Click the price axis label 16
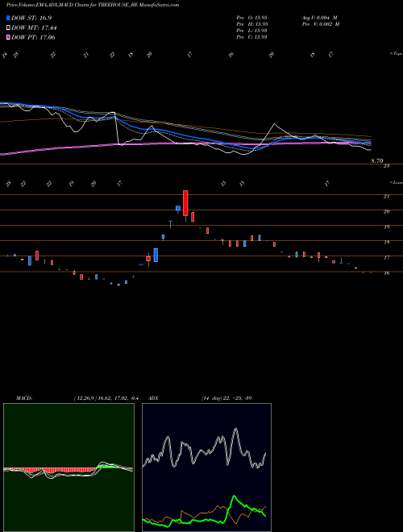This screenshot has width=403, height=532. pyautogui.click(x=386, y=273)
